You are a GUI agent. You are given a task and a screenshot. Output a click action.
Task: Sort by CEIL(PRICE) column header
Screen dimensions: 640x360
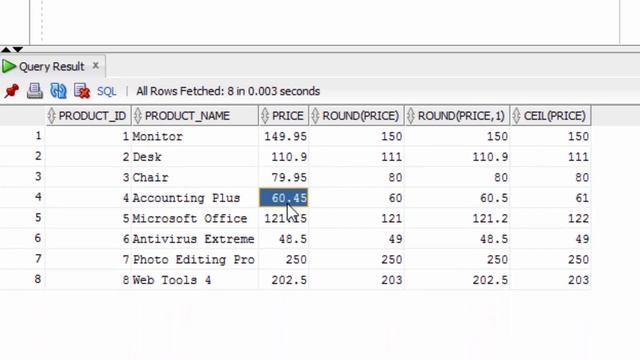point(551,116)
